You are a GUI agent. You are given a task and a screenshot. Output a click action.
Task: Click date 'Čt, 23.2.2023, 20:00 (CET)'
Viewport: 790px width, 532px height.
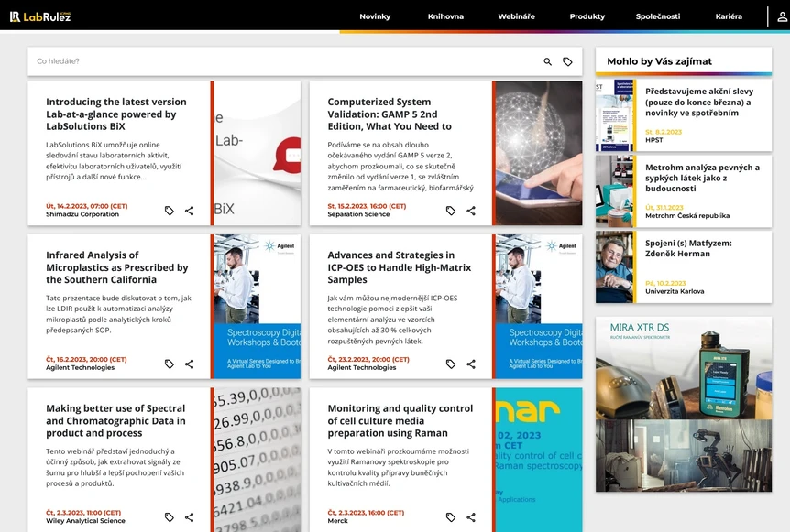pyautogui.click(x=368, y=359)
